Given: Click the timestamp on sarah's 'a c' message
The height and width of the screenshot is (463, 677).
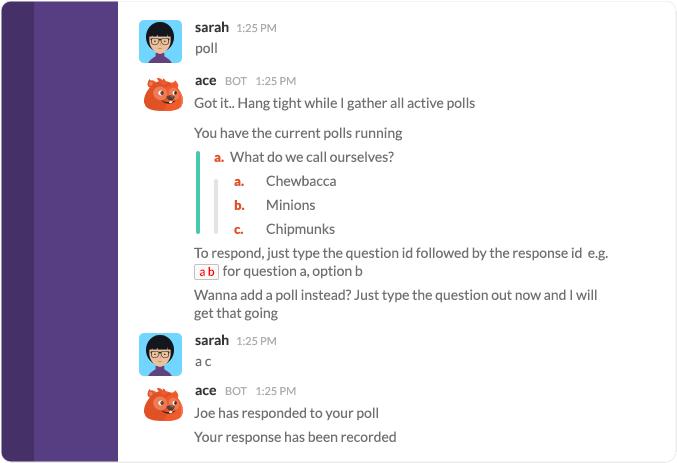Looking at the screenshot, I should tap(256, 341).
